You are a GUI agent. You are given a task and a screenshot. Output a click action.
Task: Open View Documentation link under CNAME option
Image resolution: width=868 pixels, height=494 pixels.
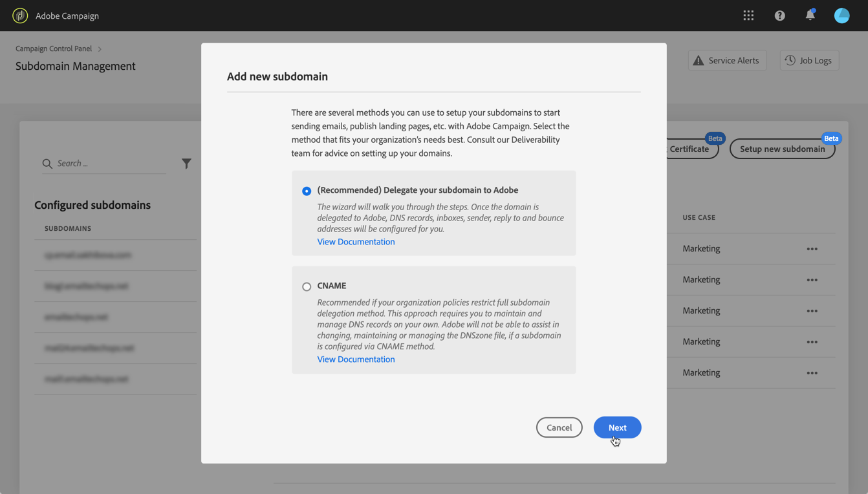(356, 360)
